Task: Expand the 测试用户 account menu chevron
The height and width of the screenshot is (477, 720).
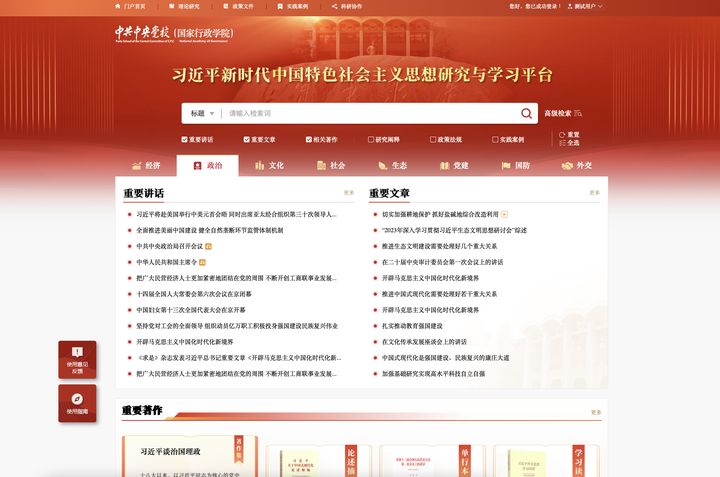Action: (600, 6)
